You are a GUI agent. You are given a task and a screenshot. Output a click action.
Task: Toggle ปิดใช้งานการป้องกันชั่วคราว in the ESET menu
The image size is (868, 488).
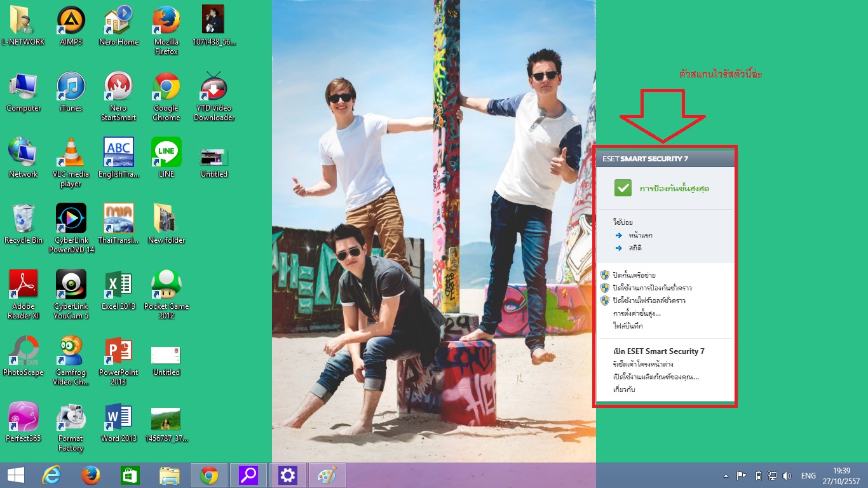click(x=648, y=288)
